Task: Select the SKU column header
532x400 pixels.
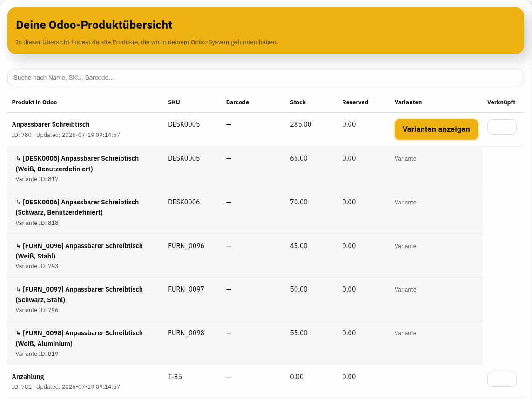Action: pos(174,102)
